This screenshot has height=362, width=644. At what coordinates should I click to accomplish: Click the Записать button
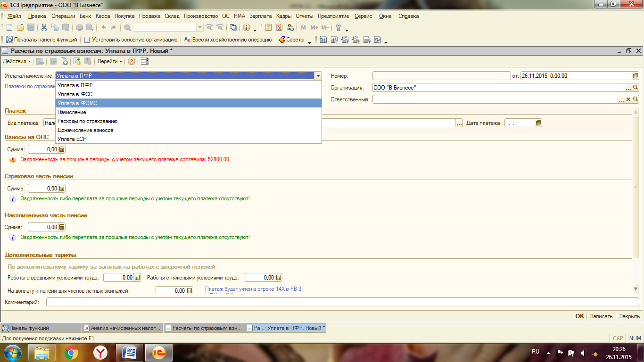(x=601, y=316)
